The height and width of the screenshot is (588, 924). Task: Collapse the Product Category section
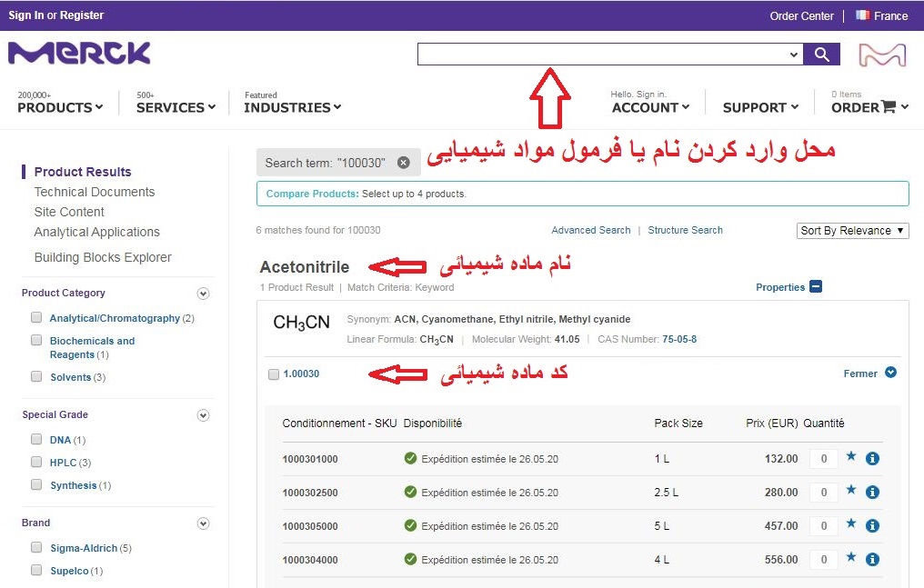coord(204,294)
